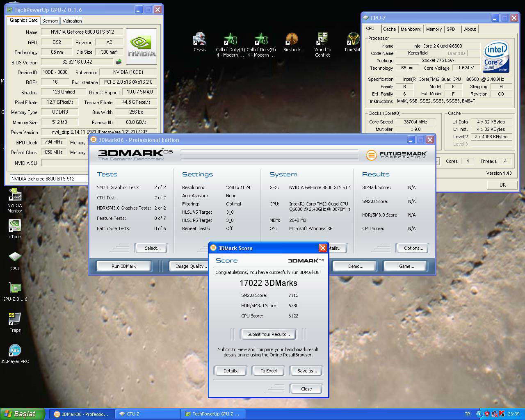The width and height of the screenshot is (525, 420).
Task: Switch to the Cache tab in CPU-Z
Action: [x=389, y=29]
